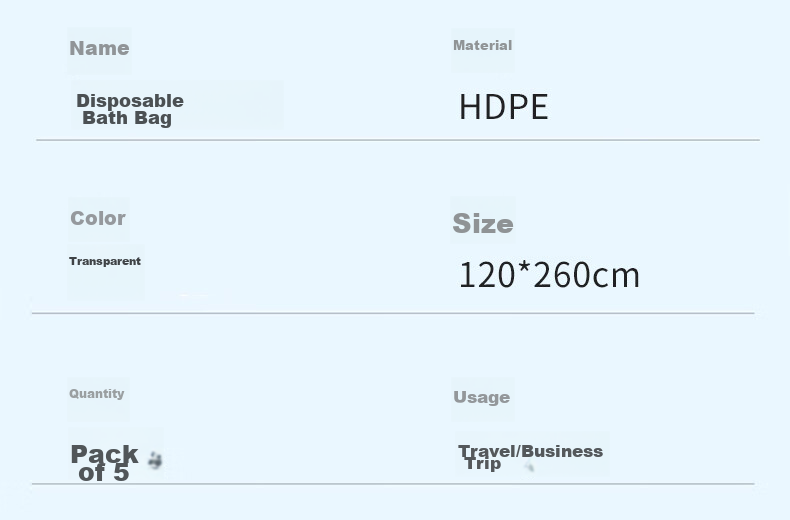
Task: Select the Pack of 5 text
Action: point(104,463)
